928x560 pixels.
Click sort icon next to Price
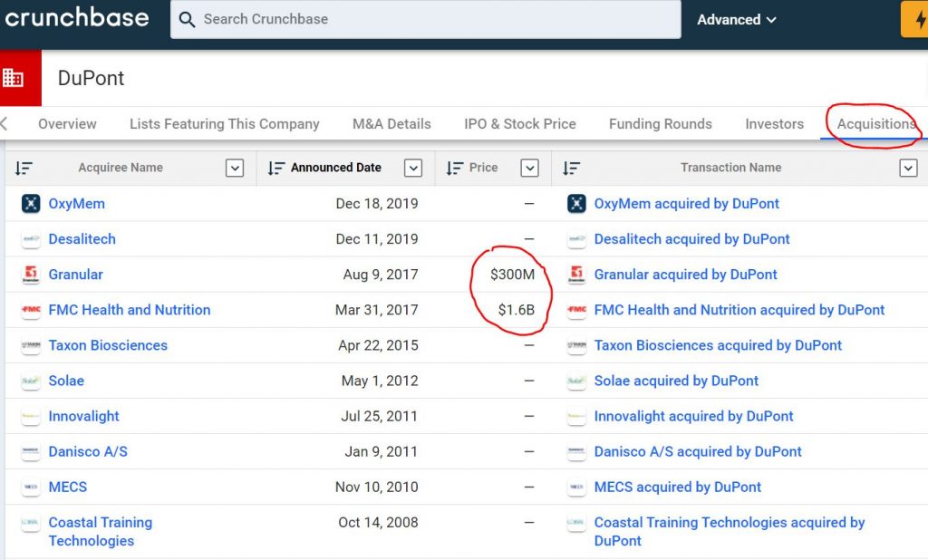tap(454, 168)
